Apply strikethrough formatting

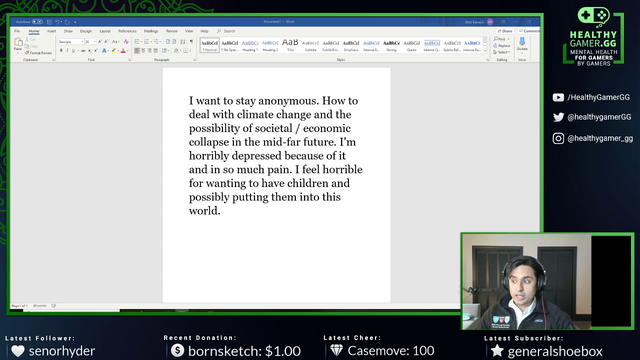(83, 51)
